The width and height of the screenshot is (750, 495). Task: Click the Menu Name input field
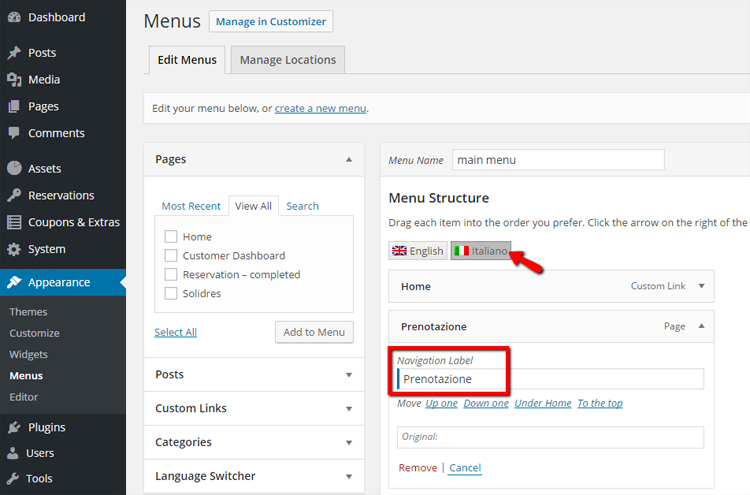click(558, 160)
